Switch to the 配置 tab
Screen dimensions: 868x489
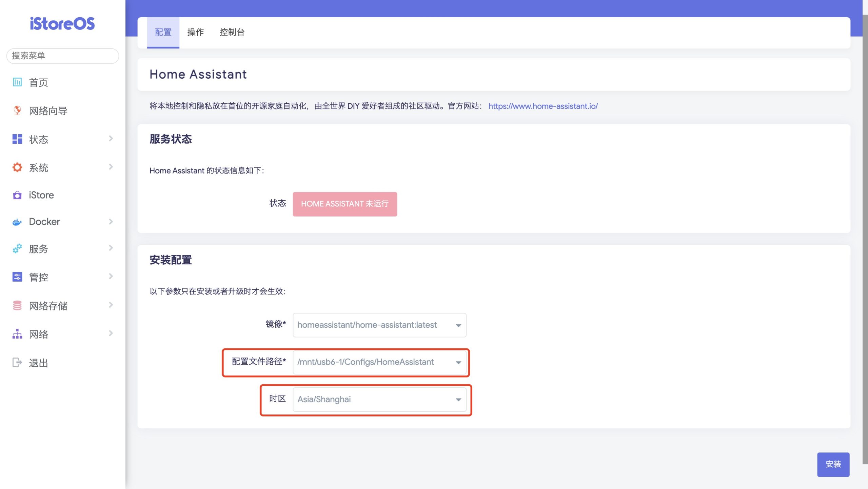coord(163,33)
